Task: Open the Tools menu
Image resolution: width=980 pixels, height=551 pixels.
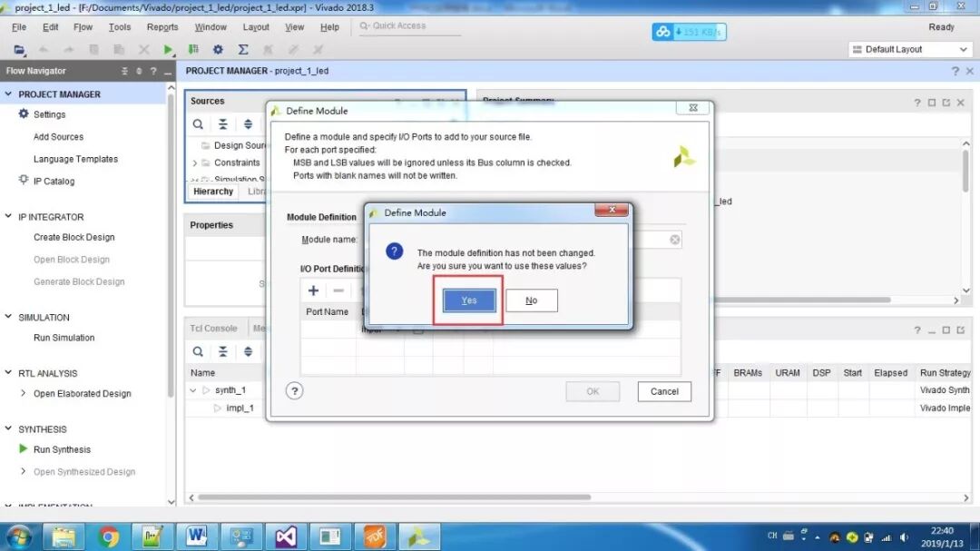Action: 120,27
